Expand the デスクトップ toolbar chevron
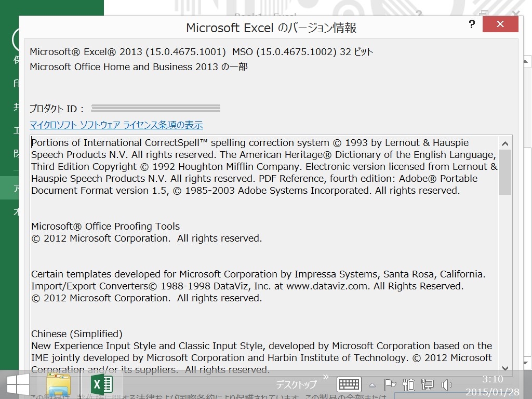 [x=326, y=377]
